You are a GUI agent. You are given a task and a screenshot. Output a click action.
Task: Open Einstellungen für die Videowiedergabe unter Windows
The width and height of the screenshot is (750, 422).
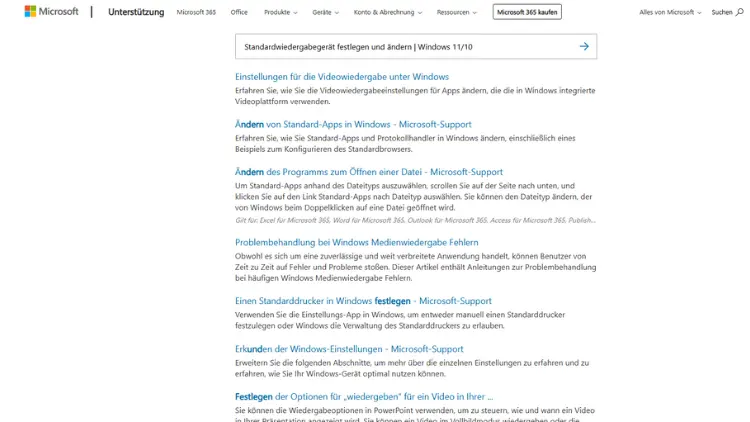tap(342, 77)
